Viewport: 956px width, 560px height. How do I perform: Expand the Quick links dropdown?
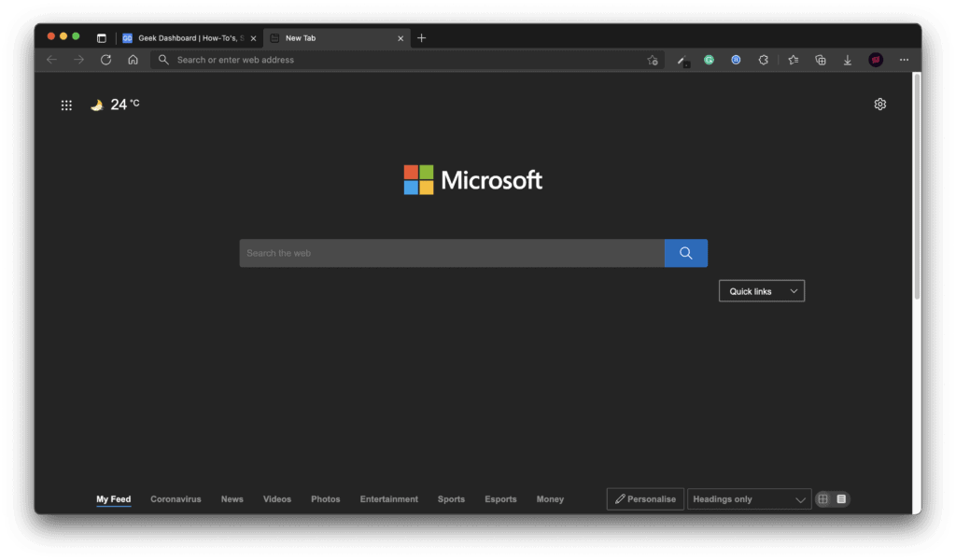pos(762,291)
